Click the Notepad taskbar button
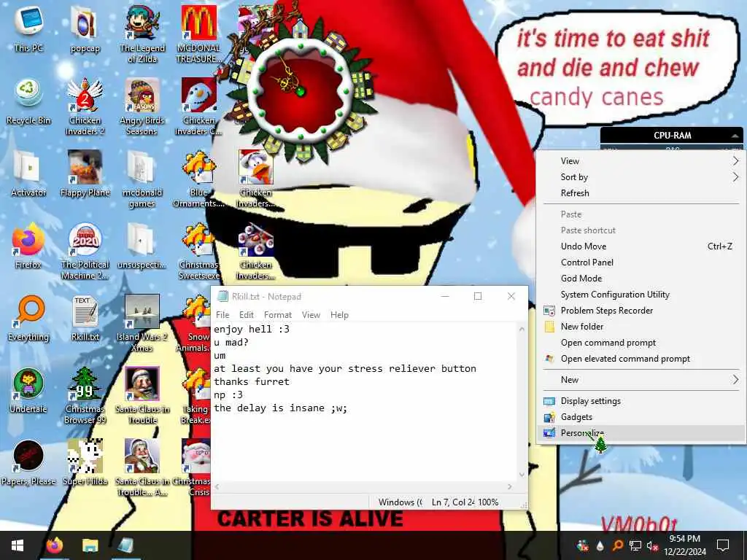This screenshot has width=747, height=560. click(125, 545)
